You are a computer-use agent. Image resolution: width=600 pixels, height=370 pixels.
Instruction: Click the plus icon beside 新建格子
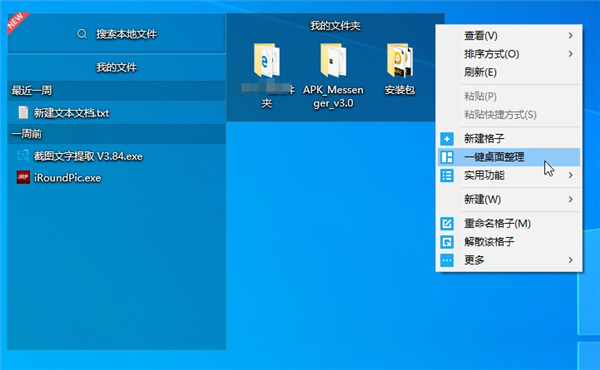click(x=447, y=139)
